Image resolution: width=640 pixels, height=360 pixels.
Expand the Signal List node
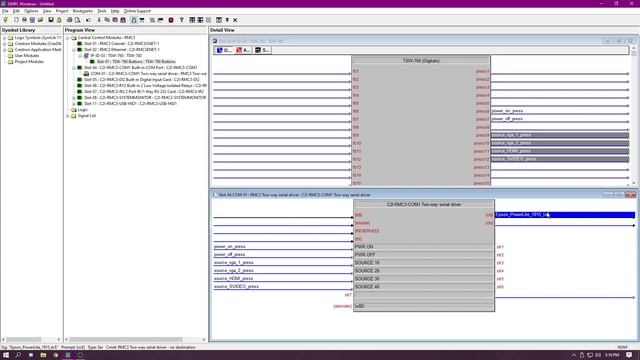pos(68,116)
